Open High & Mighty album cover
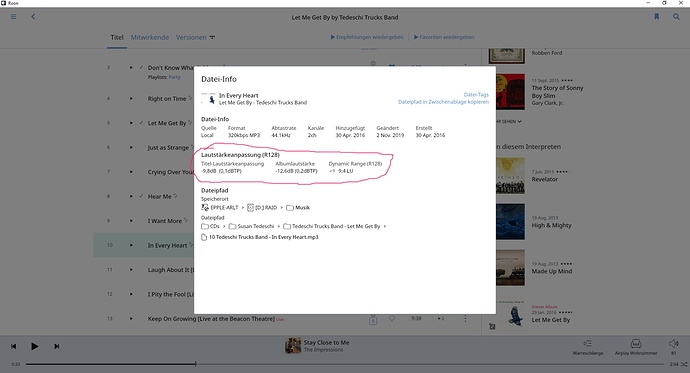 point(510,222)
